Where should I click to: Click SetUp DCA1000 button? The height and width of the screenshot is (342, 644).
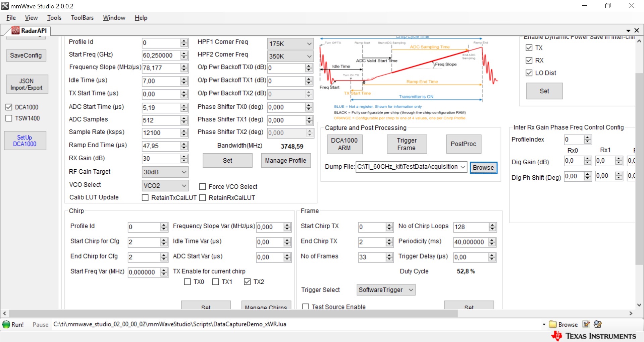[25, 140]
